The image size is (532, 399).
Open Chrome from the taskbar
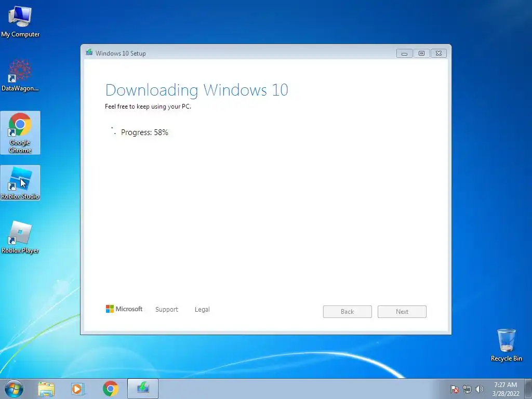coord(110,389)
